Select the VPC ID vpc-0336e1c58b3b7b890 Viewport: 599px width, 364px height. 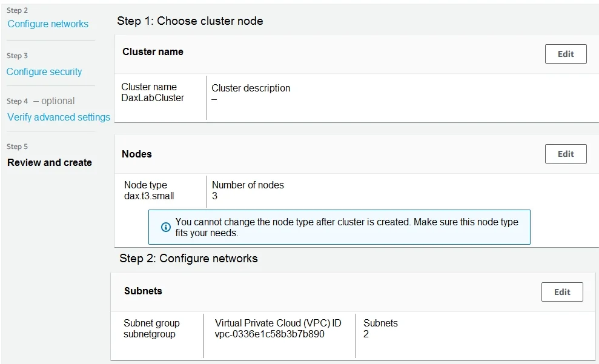coord(270,334)
